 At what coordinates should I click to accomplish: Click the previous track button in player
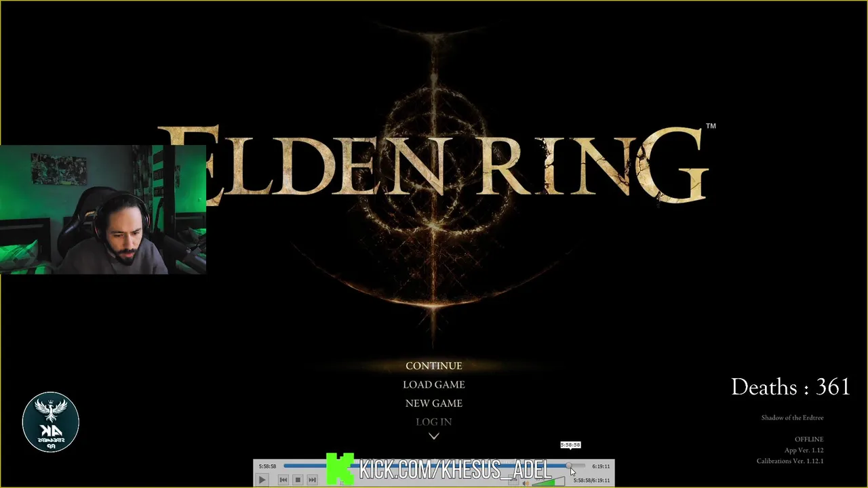[283, 480]
